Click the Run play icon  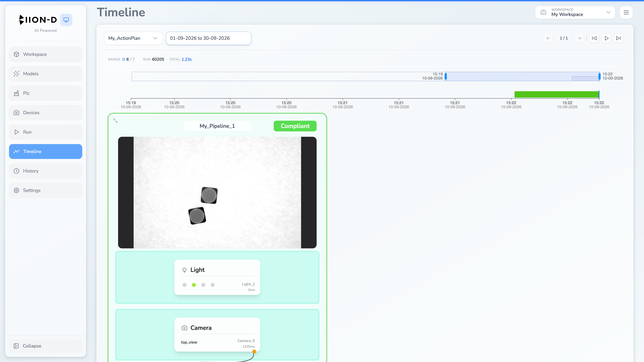17,132
